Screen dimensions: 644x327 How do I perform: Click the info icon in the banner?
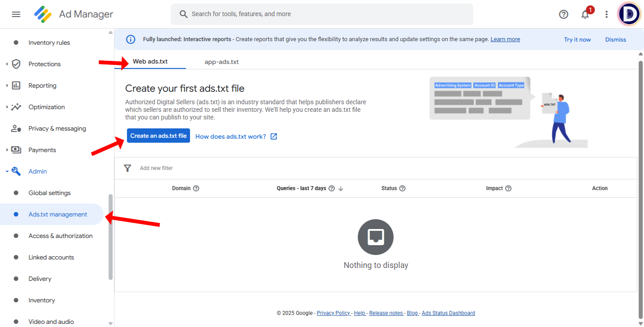pyautogui.click(x=131, y=39)
